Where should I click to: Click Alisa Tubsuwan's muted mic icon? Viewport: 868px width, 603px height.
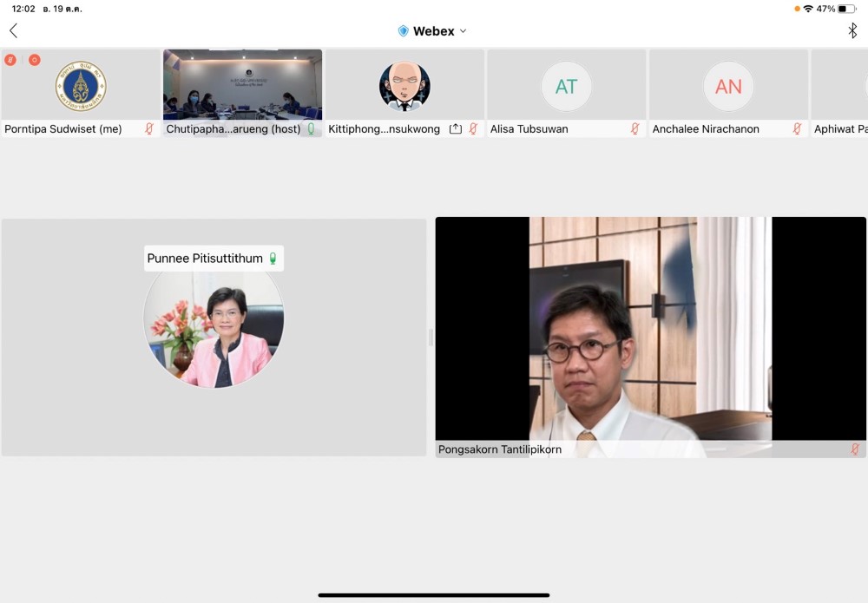click(x=635, y=129)
